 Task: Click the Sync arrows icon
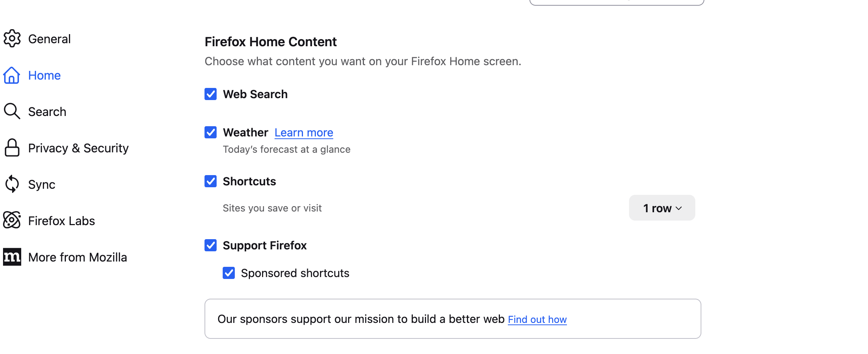12,184
